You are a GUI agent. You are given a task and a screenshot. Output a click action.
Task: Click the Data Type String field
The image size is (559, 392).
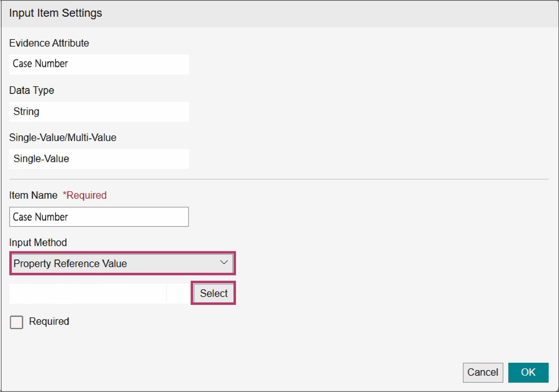click(99, 112)
